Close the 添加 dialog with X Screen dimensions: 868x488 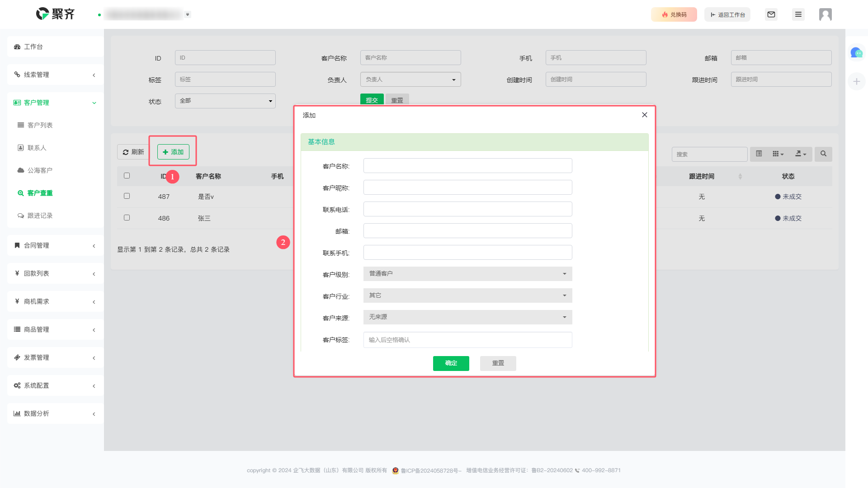click(x=645, y=115)
